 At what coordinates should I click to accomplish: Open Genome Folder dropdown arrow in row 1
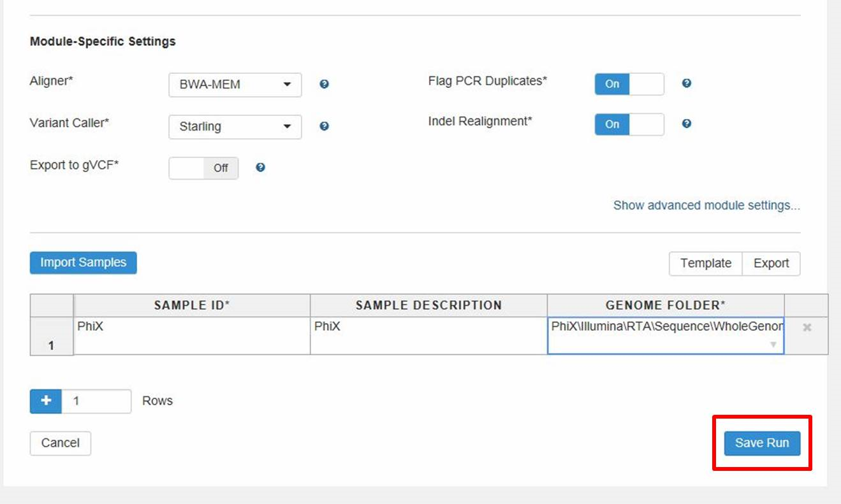pos(773,345)
